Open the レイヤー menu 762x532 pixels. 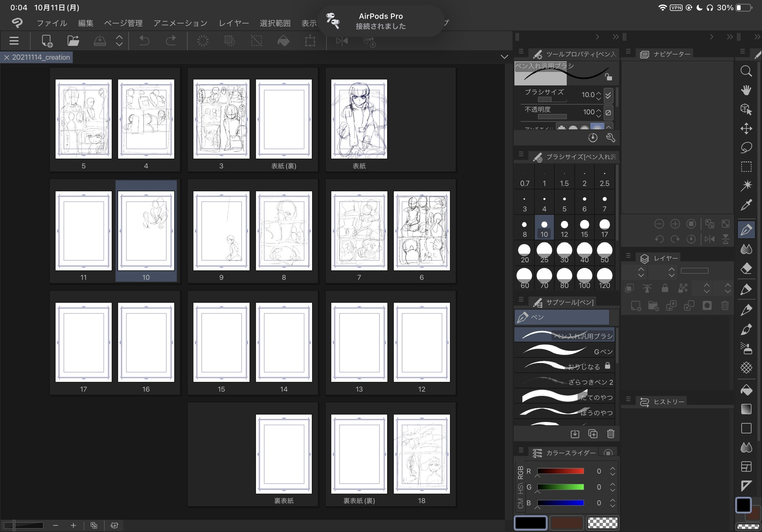pyautogui.click(x=234, y=23)
